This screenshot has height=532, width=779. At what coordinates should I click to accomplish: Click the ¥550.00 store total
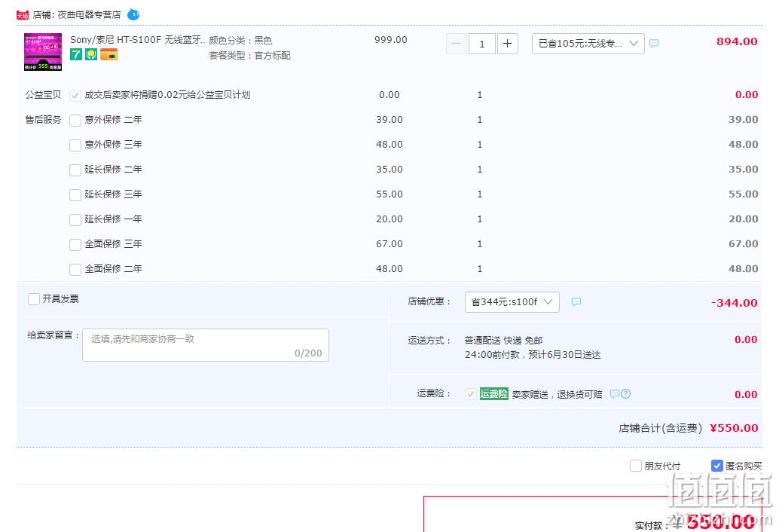pos(734,428)
